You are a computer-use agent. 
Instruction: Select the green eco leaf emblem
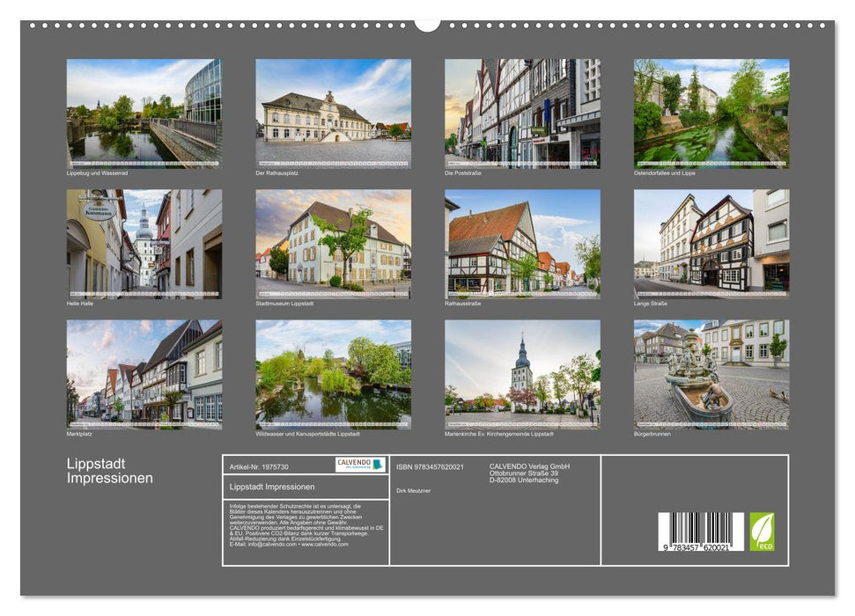click(x=762, y=532)
